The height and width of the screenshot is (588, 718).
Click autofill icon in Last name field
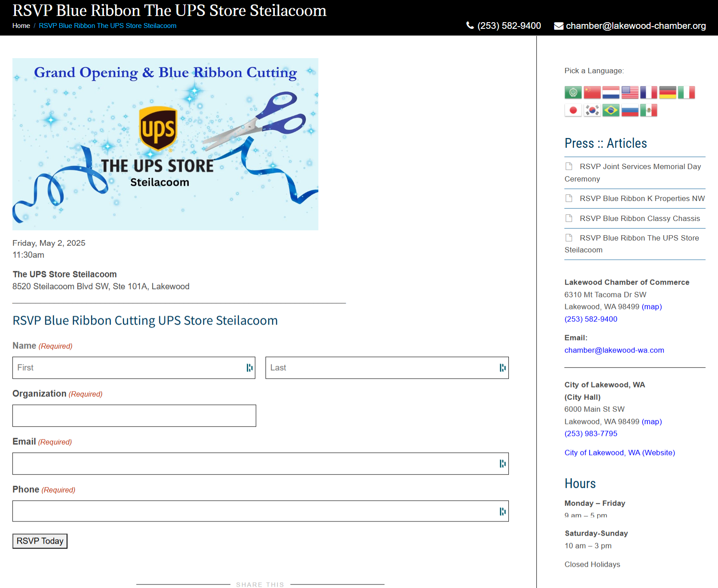tap(502, 367)
